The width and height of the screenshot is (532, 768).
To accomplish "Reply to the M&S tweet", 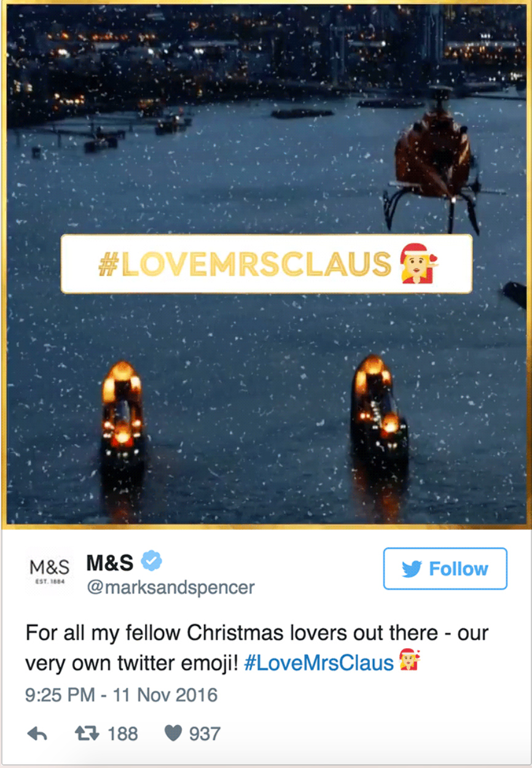I will 37,734.
